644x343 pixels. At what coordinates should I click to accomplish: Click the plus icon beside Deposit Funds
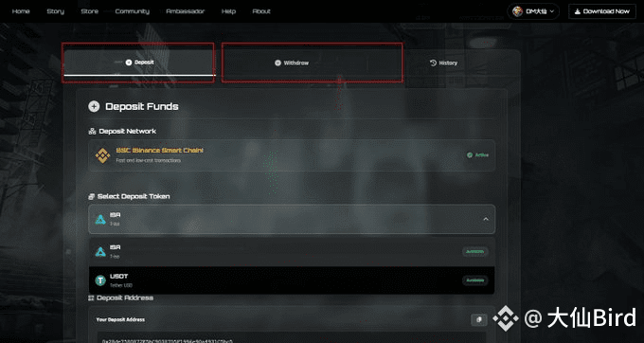click(94, 106)
